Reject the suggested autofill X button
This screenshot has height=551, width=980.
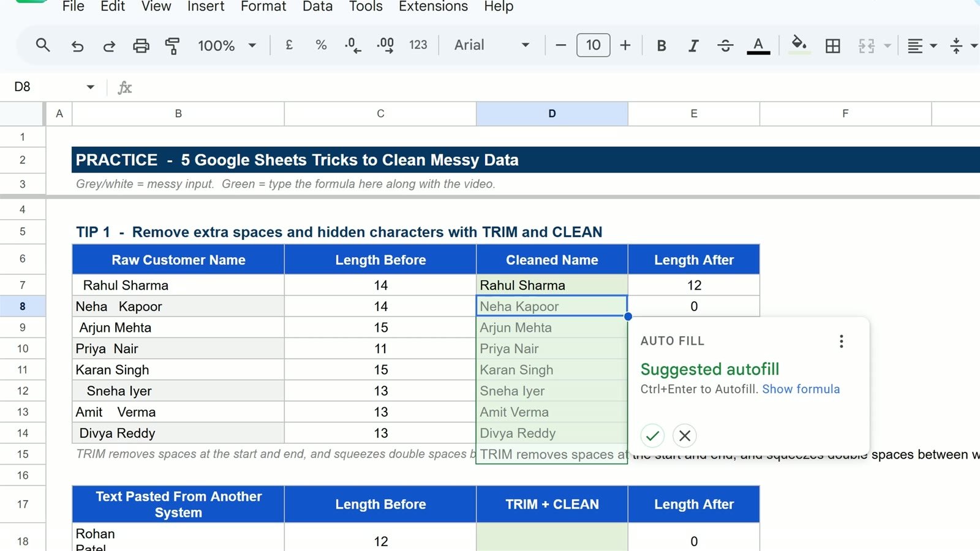[685, 436]
